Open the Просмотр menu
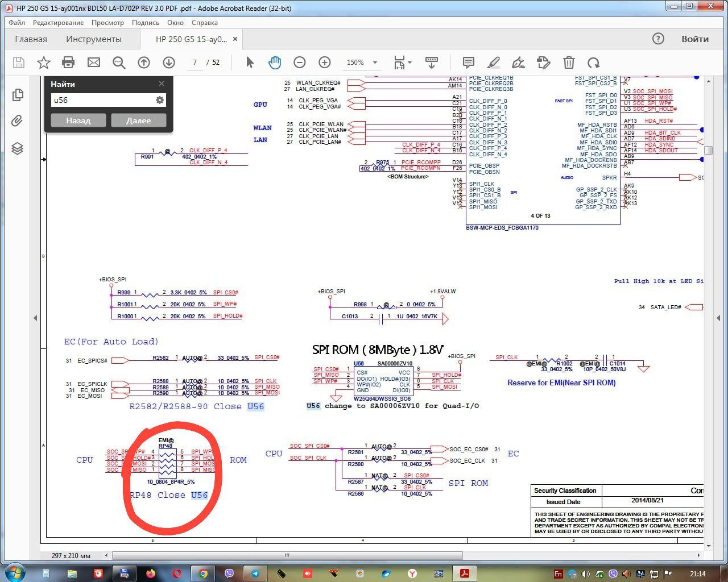The height and width of the screenshot is (582, 728). pyautogui.click(x=107, y=23)
